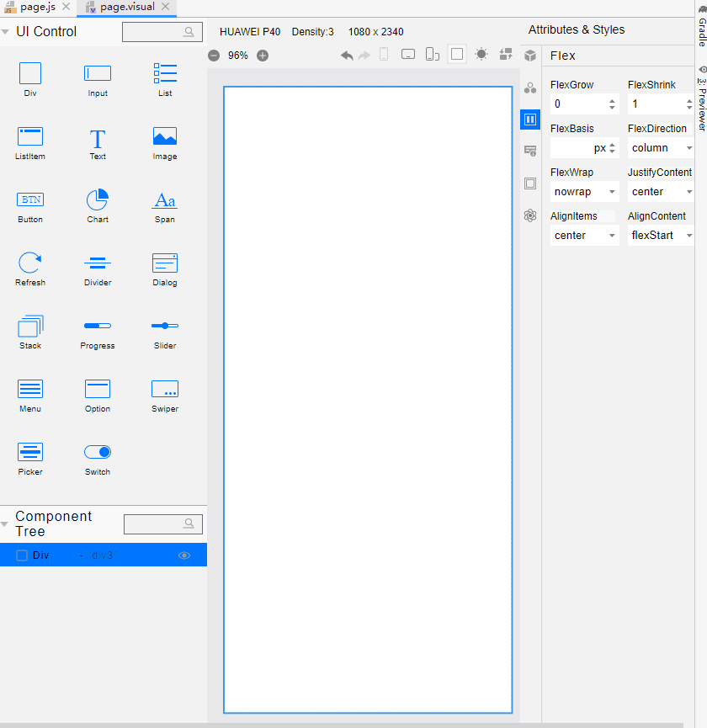The height and width of the screenshot is (728, 707).
Task: Select the Chart component icon
Action: (x=98, y=199)
